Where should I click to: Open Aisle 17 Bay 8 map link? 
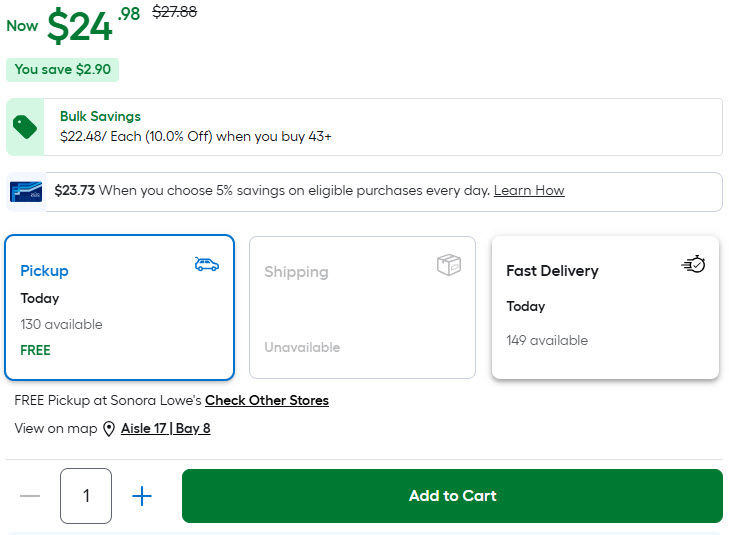click(x=166, y=428)
